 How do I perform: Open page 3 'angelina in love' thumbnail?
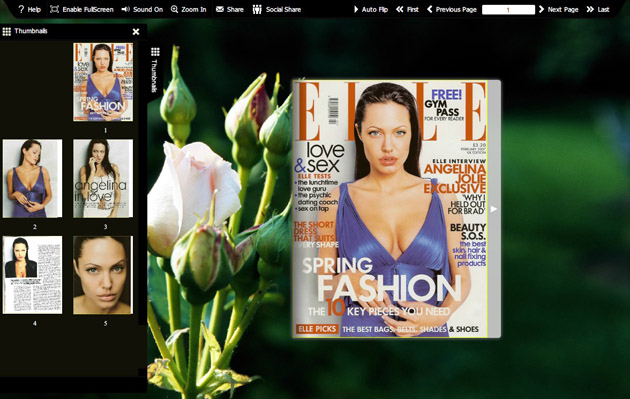103,178
